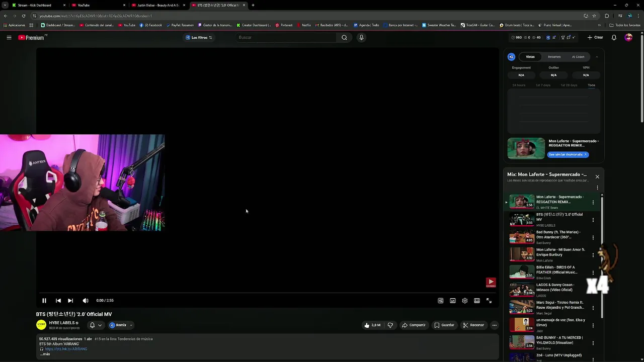Select the Vistas tab
The height and width of the screenshot is (362, 644).
[x=530, y=57]
